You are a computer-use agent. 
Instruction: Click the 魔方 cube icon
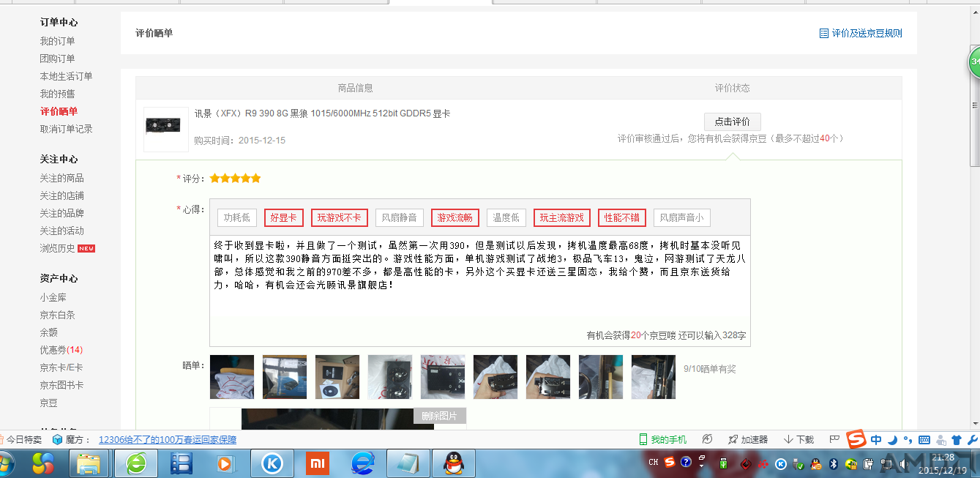pos(57,440)
